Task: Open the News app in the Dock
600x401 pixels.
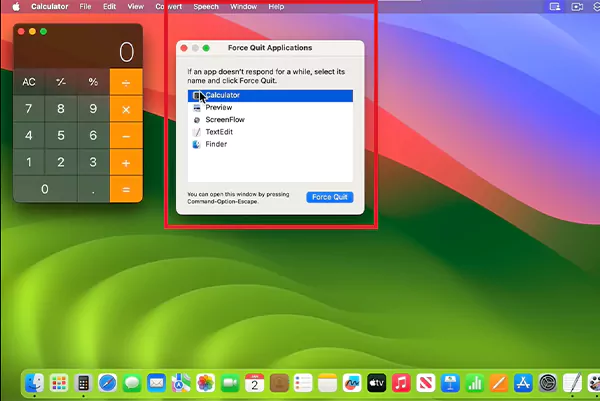Action: pos(426,383)
